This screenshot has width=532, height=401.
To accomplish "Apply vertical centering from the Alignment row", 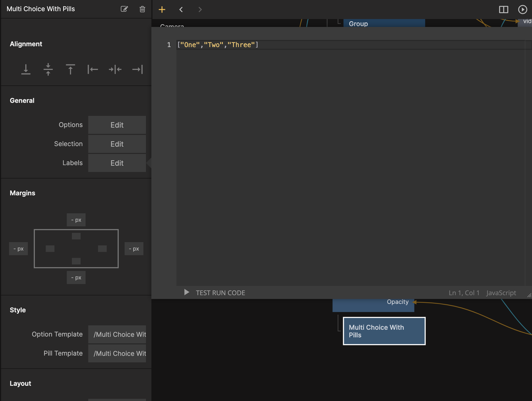I will click(x=48, y=69).
